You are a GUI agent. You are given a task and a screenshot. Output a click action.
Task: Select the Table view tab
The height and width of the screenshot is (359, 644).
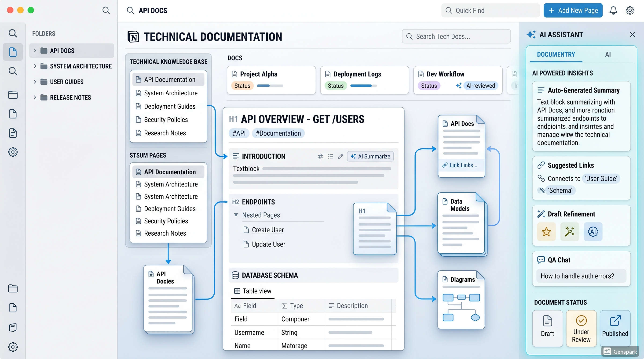click(252, 291)
